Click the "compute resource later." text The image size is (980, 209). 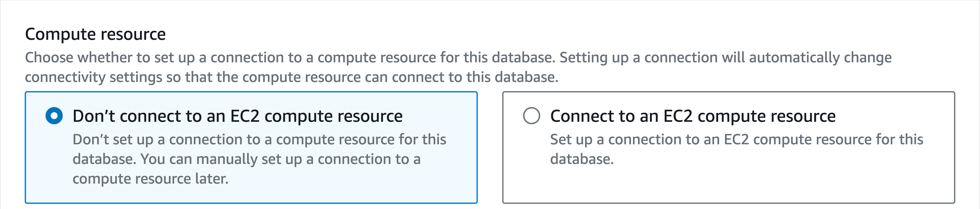[150, 179]
